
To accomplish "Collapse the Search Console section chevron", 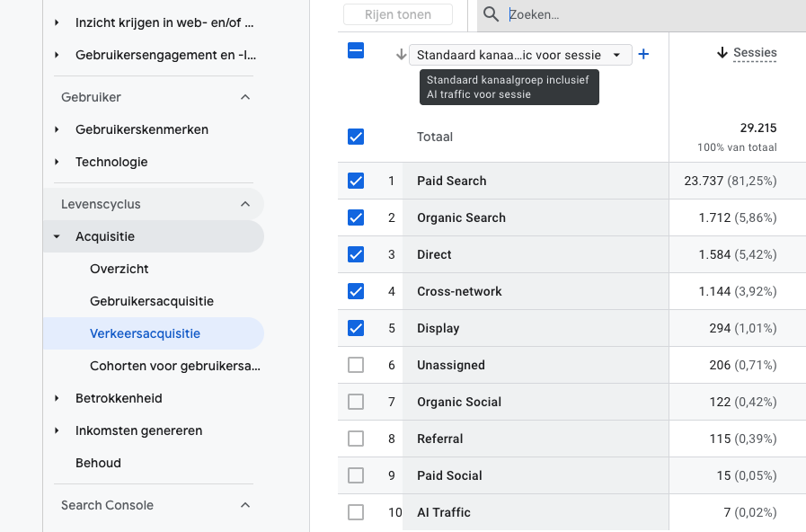I will pos(245,505).
